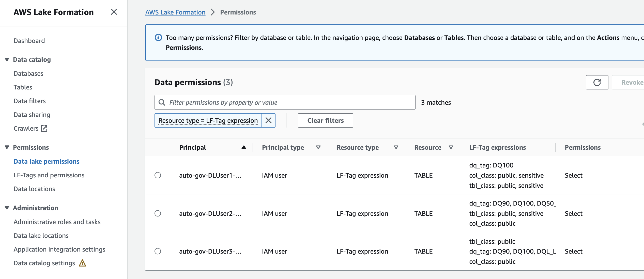The height and width of the screenshot is (279, 644).
Task: Open the Resource type column sort arrow
Action: click(396, 147)
